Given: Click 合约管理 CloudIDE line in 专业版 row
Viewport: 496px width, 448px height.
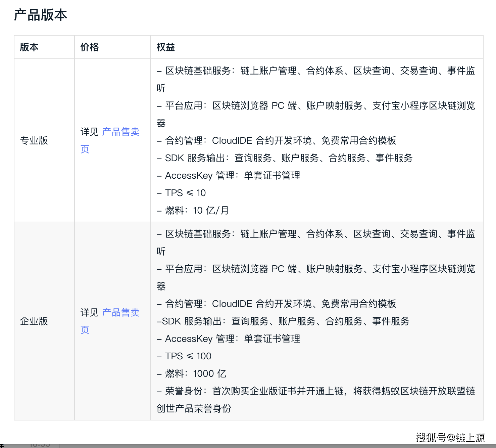Looking at the screenshot, I should click(x=277, y=141).
